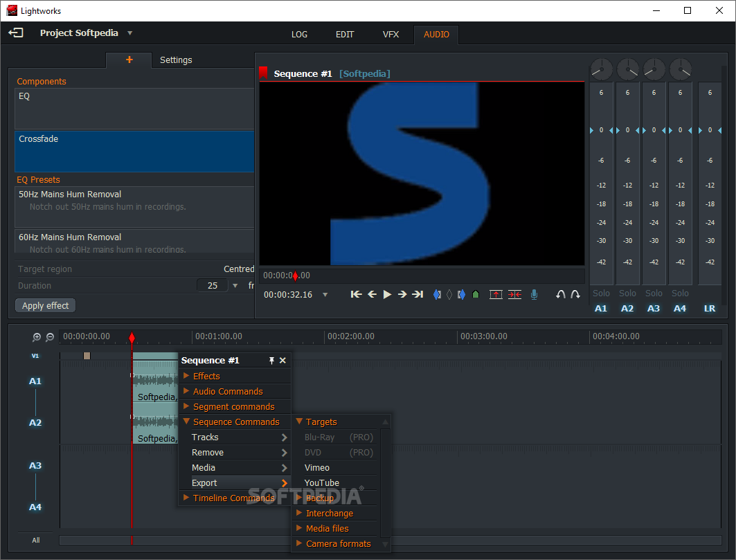Mark the out point
The height and width of the screenshot is (560, 736).
coord(461,294)
